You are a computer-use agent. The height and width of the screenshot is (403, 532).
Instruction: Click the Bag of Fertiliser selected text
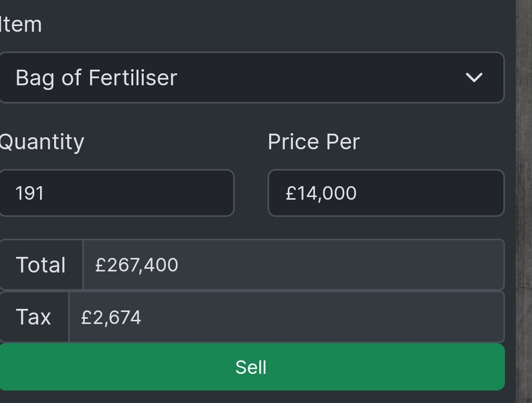pos(96,77)
